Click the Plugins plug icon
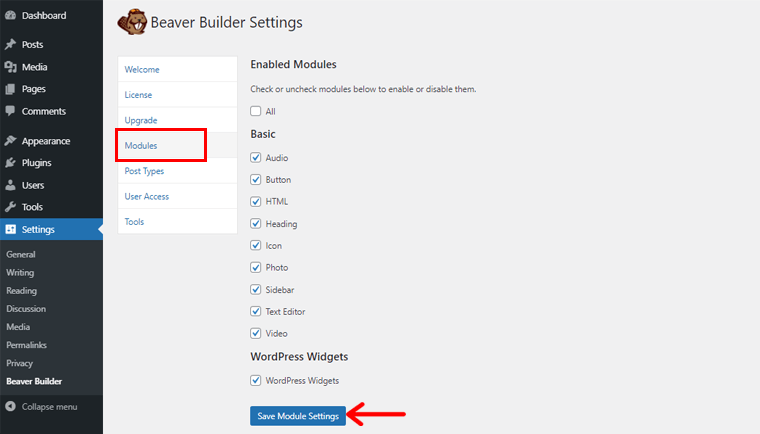Screen dimensions: 760x434 10,163
